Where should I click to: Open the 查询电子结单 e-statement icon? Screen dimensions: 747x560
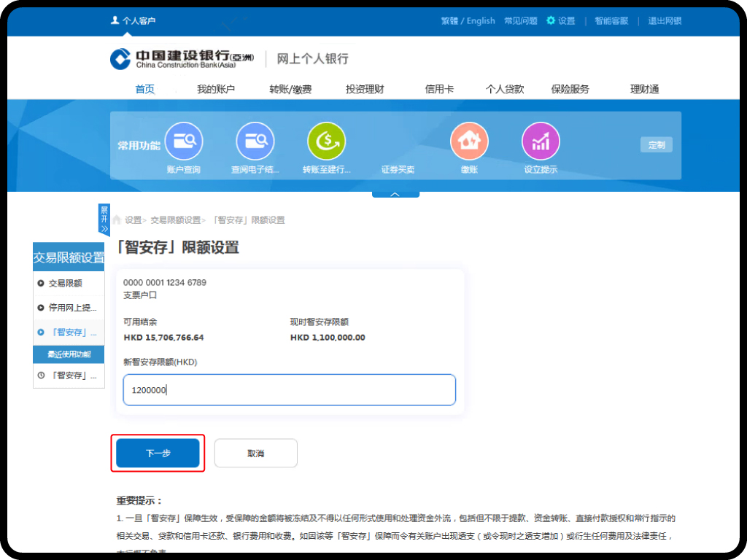tap(255, 141)
